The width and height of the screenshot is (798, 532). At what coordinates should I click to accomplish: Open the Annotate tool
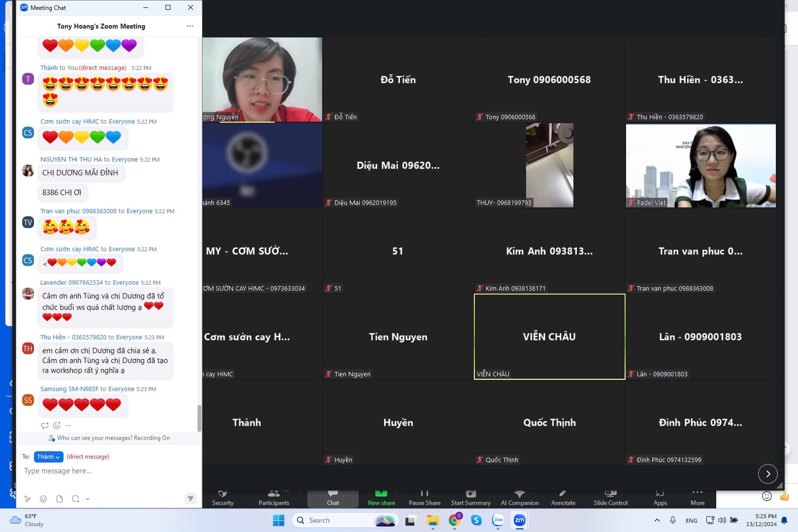pyautogui.click(x=563, y=498)
